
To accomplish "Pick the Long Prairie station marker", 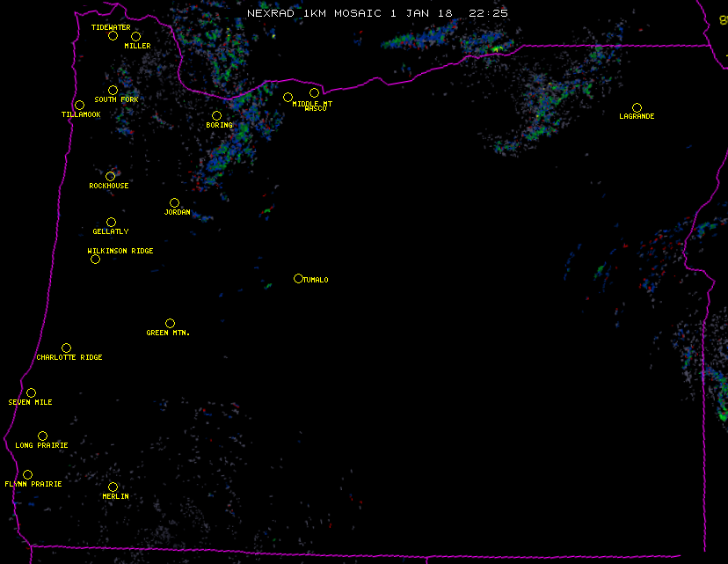I will 42,436.
